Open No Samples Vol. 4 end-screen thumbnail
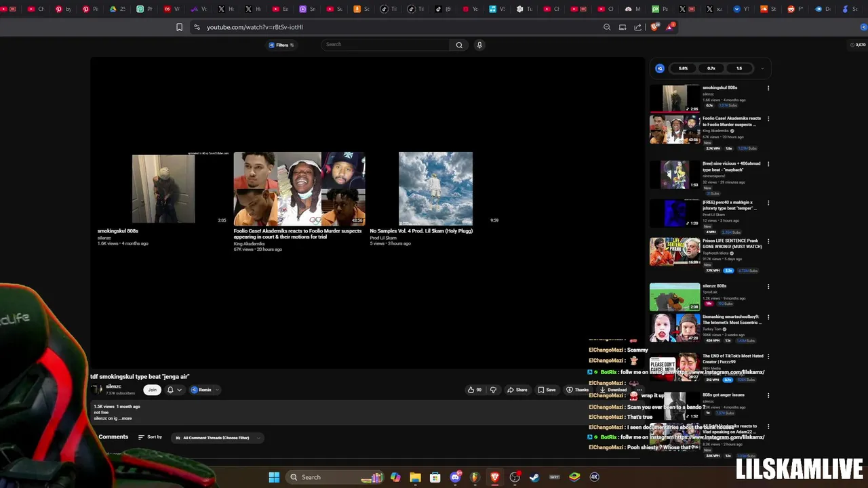 435,188
